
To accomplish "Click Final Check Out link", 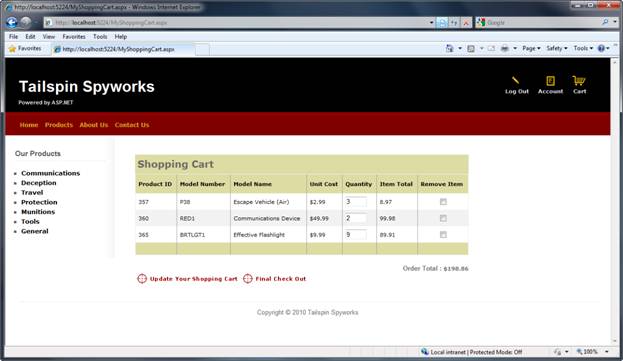I will [281, 279].
